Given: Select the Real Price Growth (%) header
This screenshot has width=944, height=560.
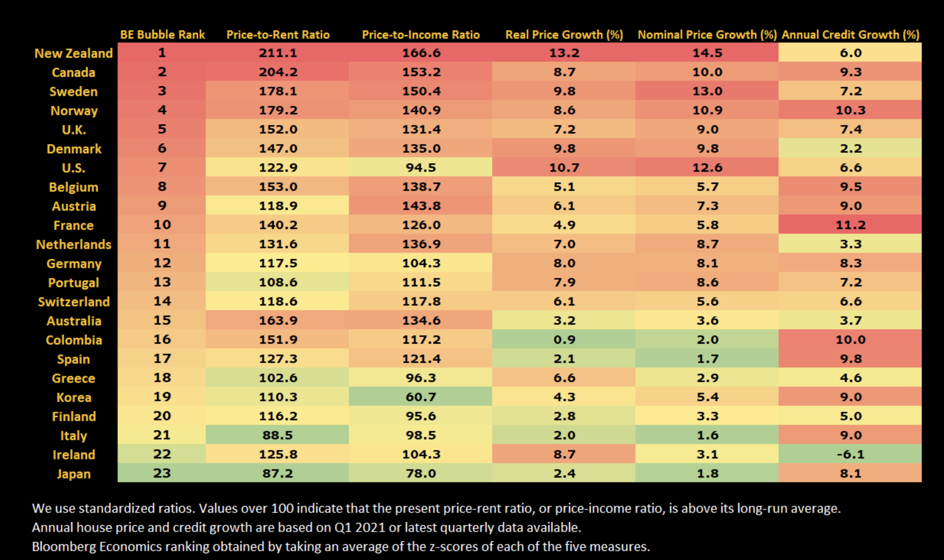Looking at the screenshot, I should coord(564,35).
